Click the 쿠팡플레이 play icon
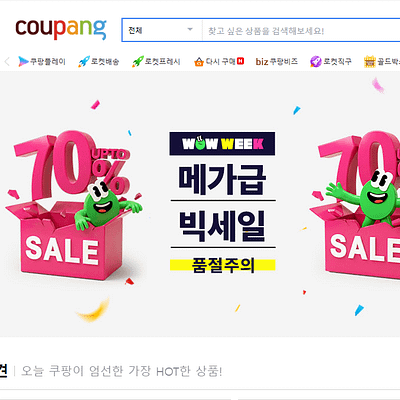The image size is (400, 400). click(x=23, y=61)
